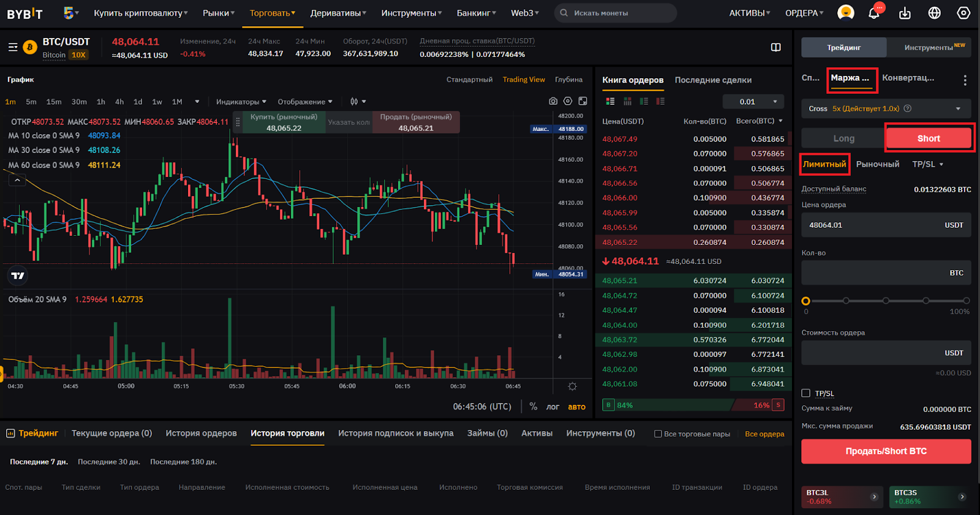
Task: Switch order book to horizontal split view
Action: click(627, 102)
